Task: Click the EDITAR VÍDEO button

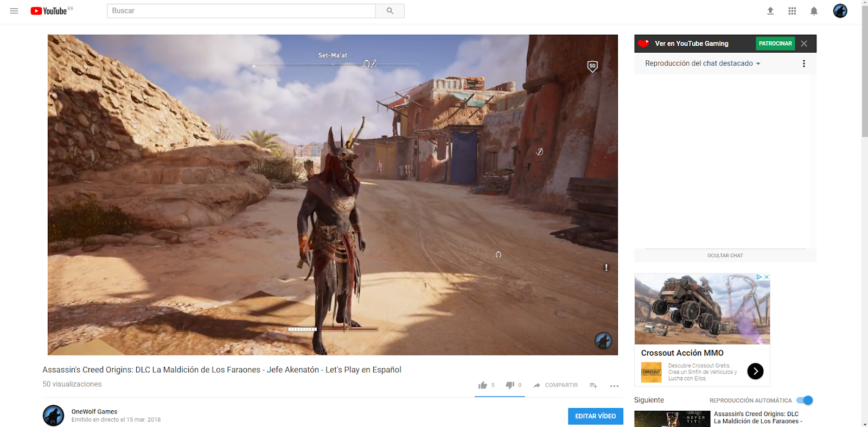Action: coord(595,416)
